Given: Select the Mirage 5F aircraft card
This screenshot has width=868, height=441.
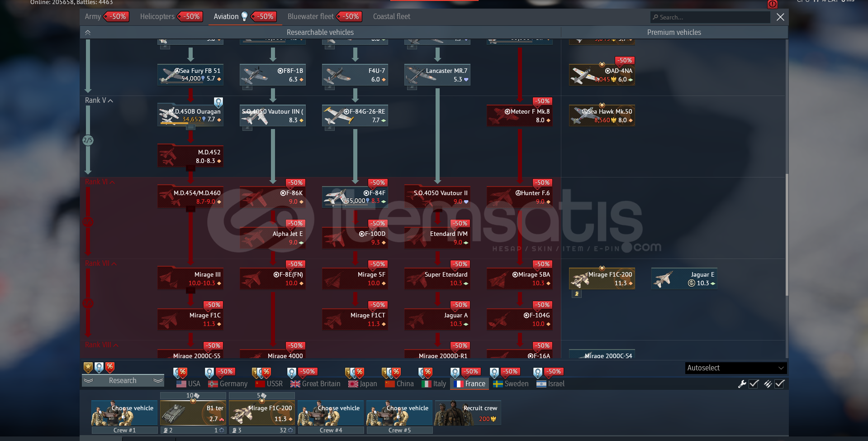Looking at the screenshot, I should [355, 278].
